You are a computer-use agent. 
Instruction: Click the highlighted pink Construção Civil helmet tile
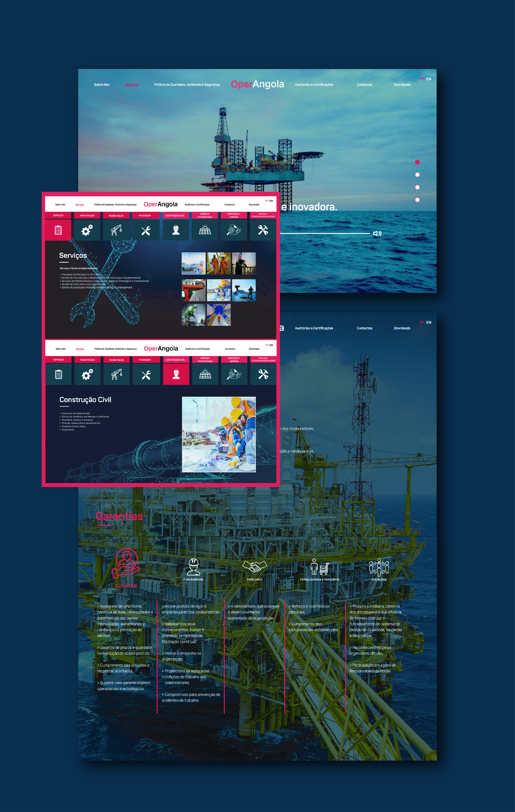click(x=176, y=374)
